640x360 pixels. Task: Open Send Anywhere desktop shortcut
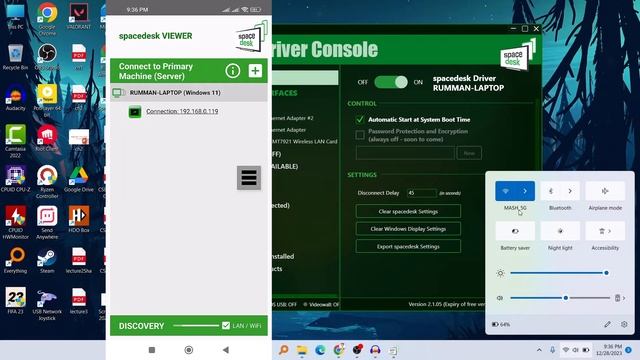pyautogui.click(x=47, y=222)
